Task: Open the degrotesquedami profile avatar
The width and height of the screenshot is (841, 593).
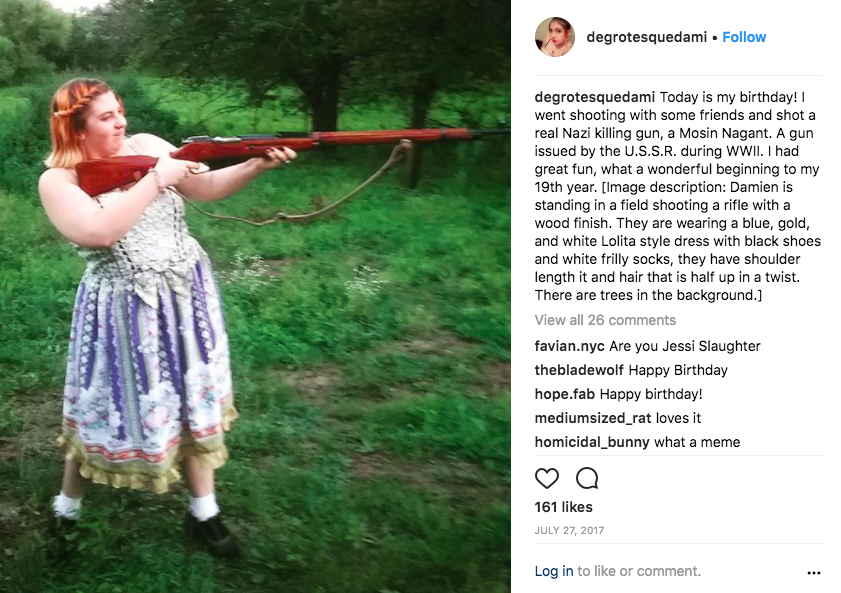Action: pyautogui.click(x=555, y=37)
